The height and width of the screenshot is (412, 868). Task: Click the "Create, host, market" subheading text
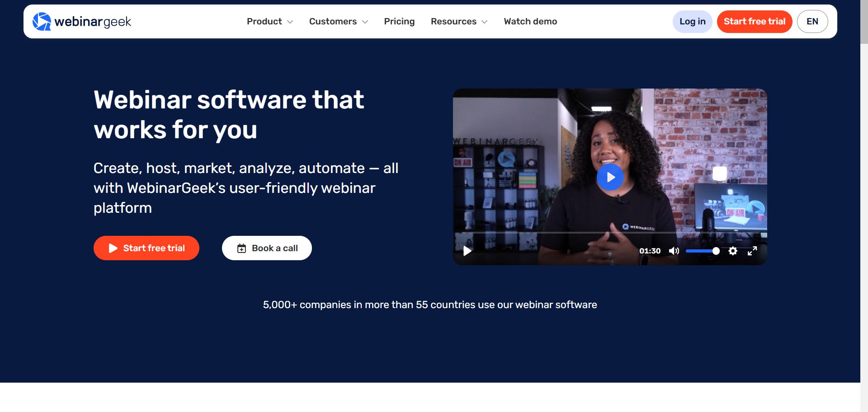coord(246,188)
